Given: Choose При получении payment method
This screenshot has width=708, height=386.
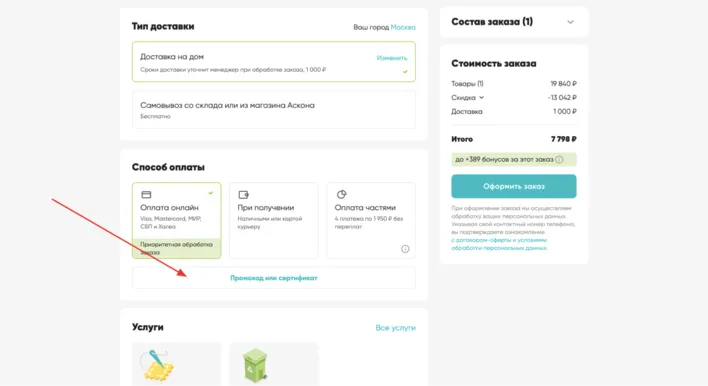Looking at the screenshot, I should (274, 220).
